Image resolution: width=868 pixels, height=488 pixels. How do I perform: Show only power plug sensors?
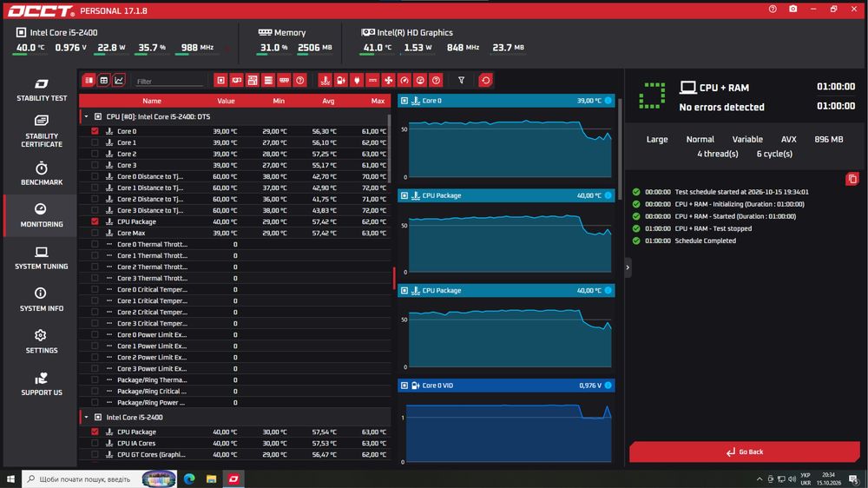click(x=357, y=80)
